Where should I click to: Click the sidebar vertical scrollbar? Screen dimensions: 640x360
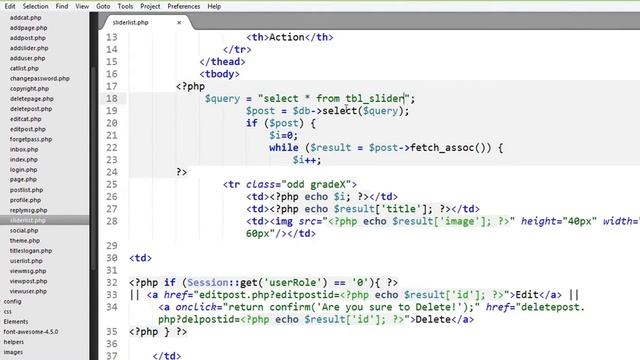click(x=94, y=167)
